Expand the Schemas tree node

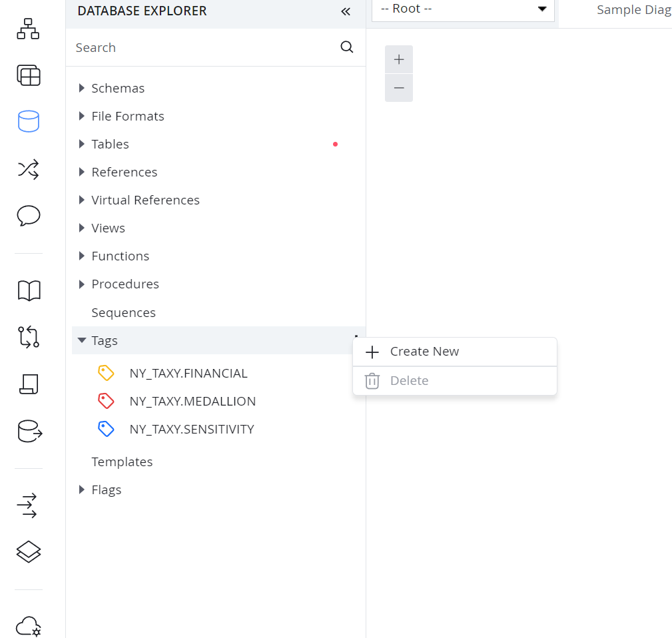(82, 88)
